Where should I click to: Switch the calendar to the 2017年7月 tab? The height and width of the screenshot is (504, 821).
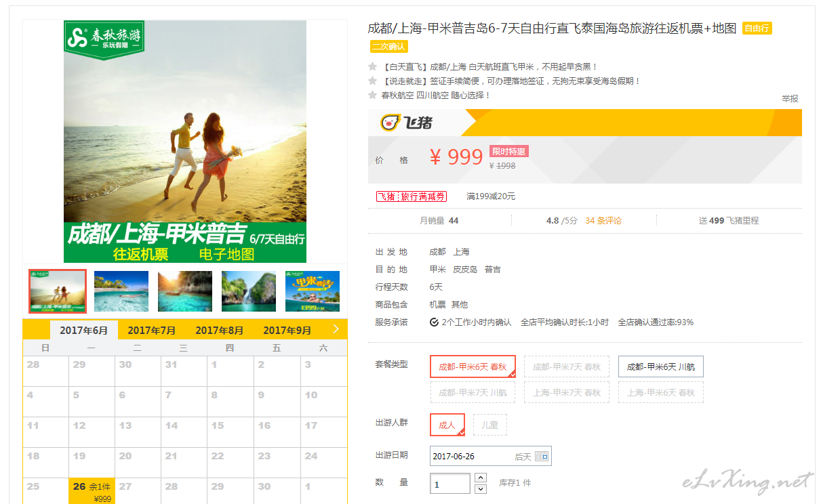pyautogui.click(x=151, y=330)
